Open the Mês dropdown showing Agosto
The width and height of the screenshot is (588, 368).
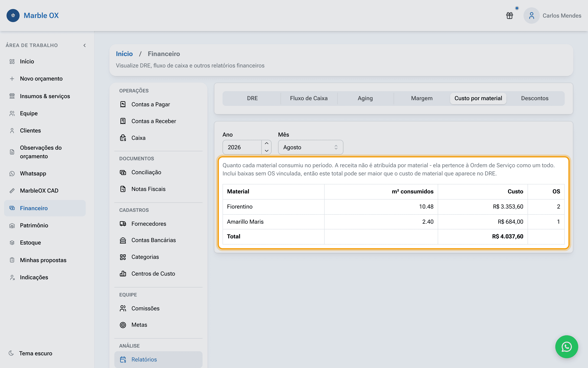coord(311,147)
